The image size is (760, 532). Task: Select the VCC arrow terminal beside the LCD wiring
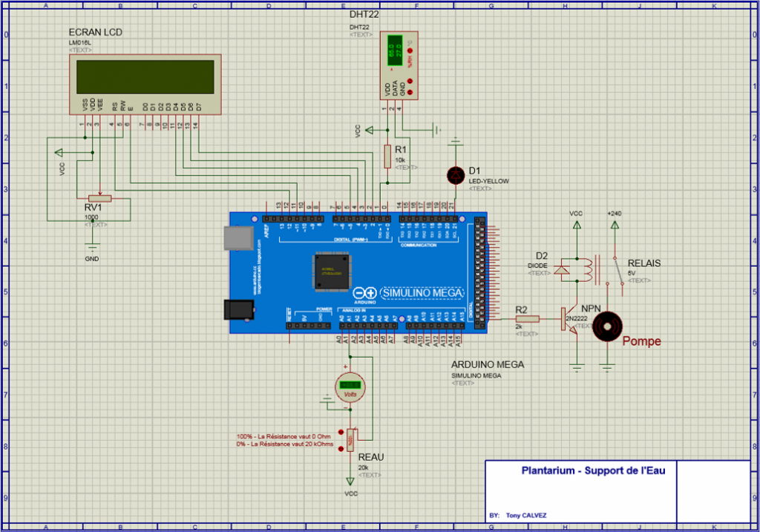pos(59,153)
